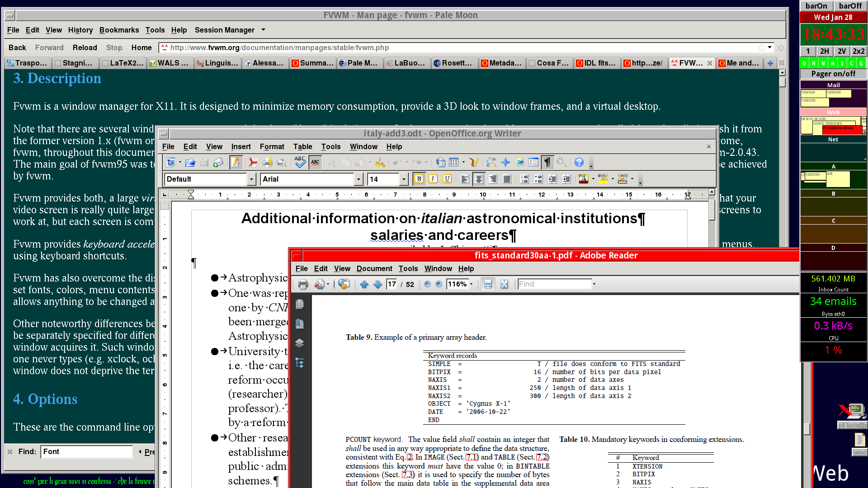This screenshot has width=868, height=488.
Task: Select Justified alignment in Writer
Action: [x=507, y=179]
